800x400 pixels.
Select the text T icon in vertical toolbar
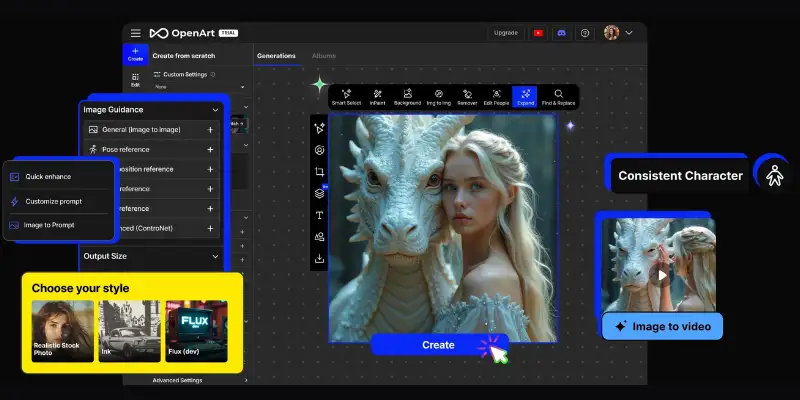(x=319, y=215)
